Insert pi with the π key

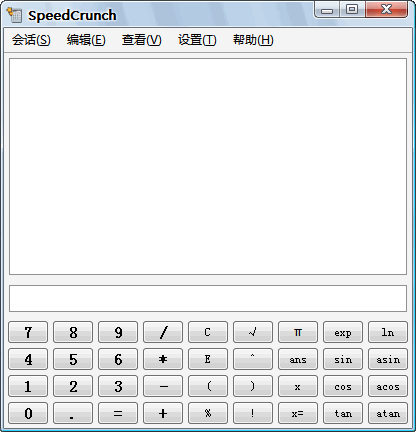click(298, 332)
